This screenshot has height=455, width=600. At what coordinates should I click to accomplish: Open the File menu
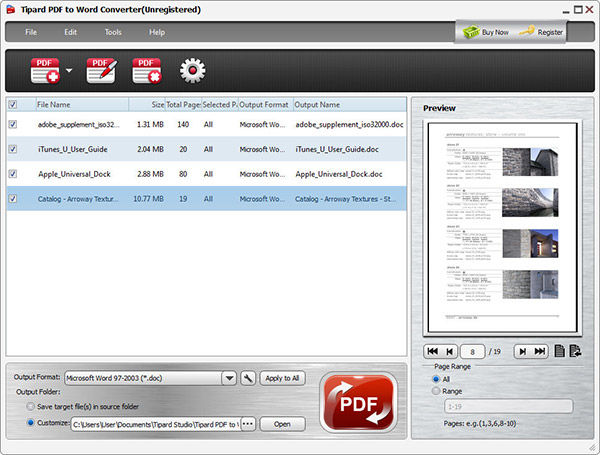(x=31, y=32)
